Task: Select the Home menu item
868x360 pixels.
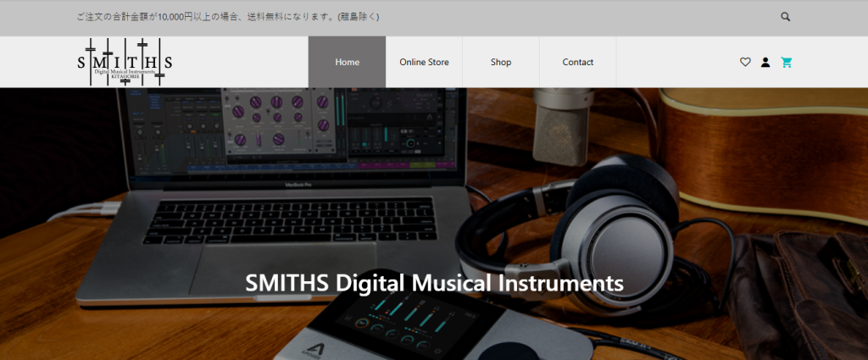Action: coord(347,62)
